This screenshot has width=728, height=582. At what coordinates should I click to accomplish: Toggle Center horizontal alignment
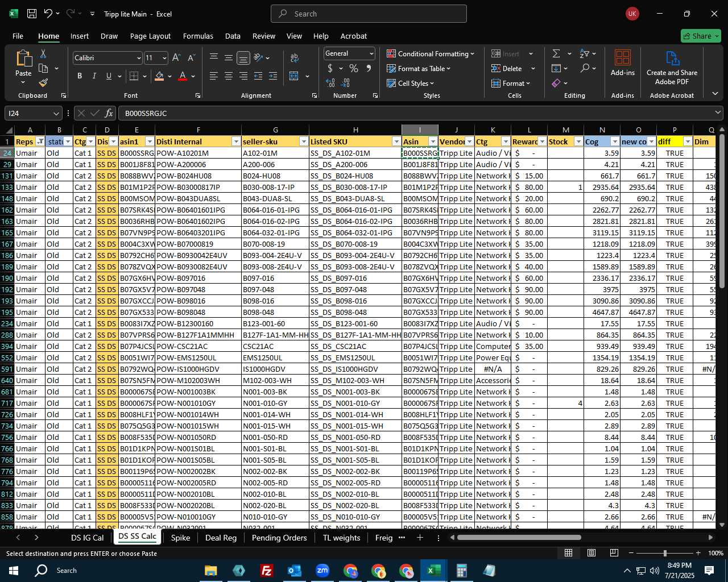(x=229, y=76)
